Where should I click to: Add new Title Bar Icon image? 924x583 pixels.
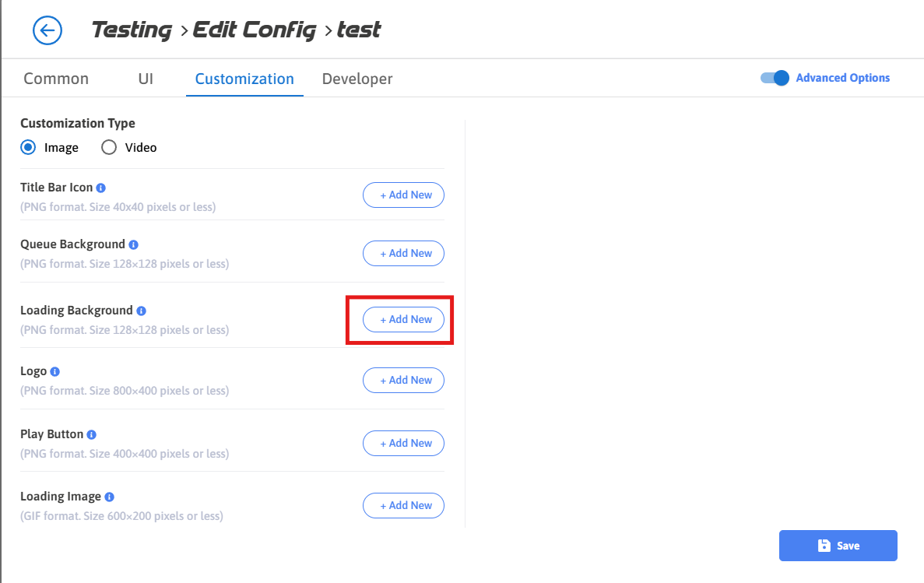403,195
